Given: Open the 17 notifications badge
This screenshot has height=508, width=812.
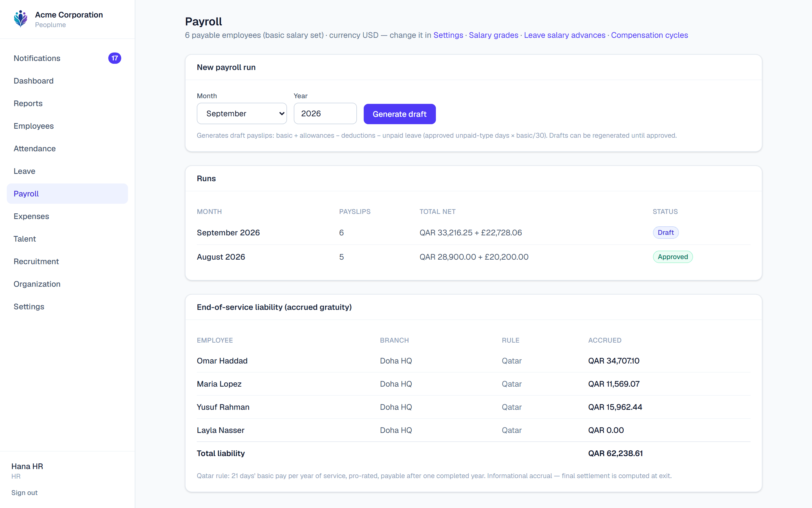Looking at the screenshot, I should pyautogui.click(x=114, y=58).
